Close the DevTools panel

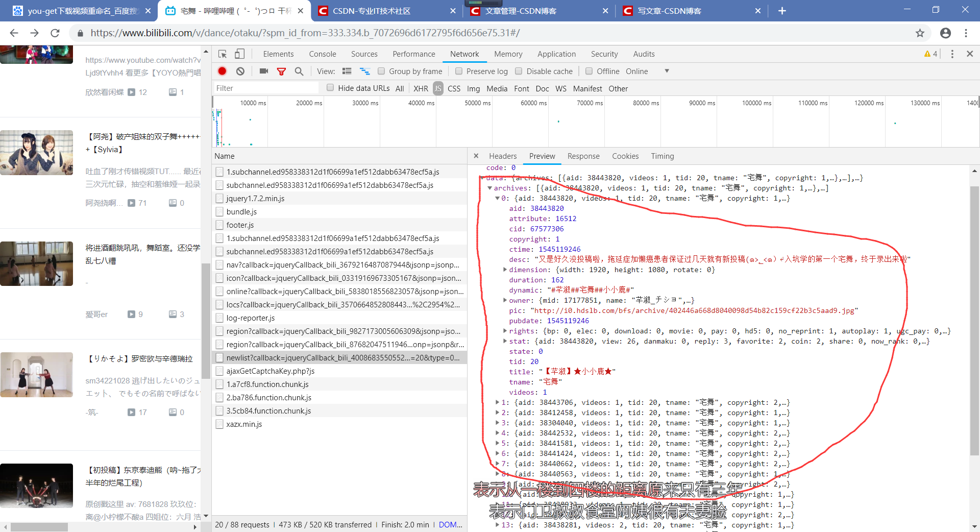tap(970, 54)
